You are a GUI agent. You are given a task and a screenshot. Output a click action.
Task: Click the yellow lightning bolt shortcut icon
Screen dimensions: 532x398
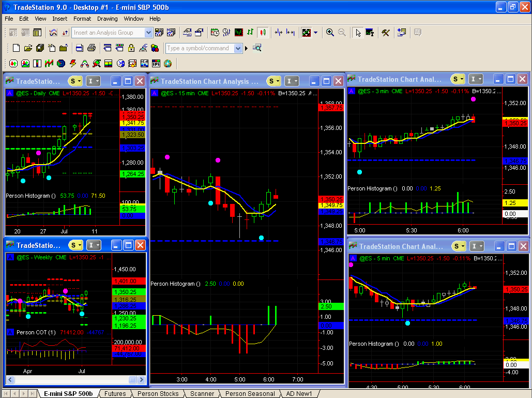click(x=73, y=64)
